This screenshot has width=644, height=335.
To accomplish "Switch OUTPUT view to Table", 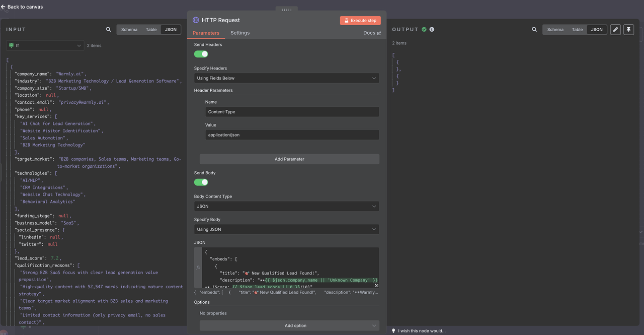I will (577, 29).
